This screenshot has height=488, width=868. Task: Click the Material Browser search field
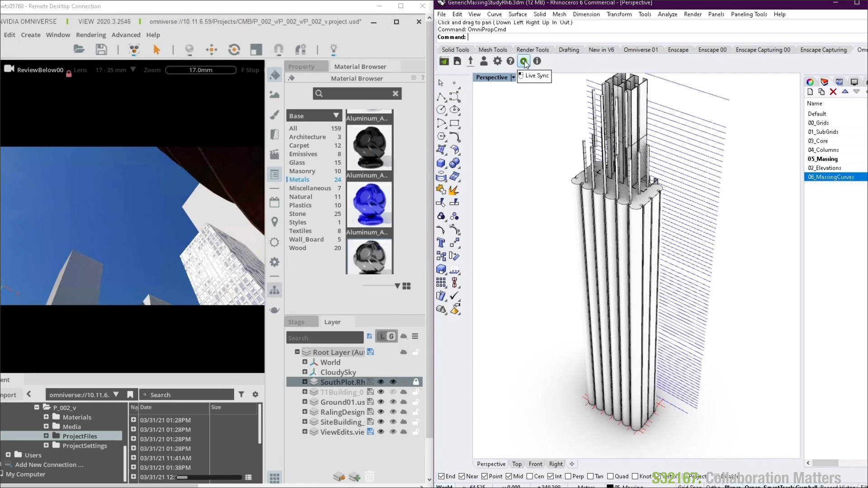pos(357,94)
